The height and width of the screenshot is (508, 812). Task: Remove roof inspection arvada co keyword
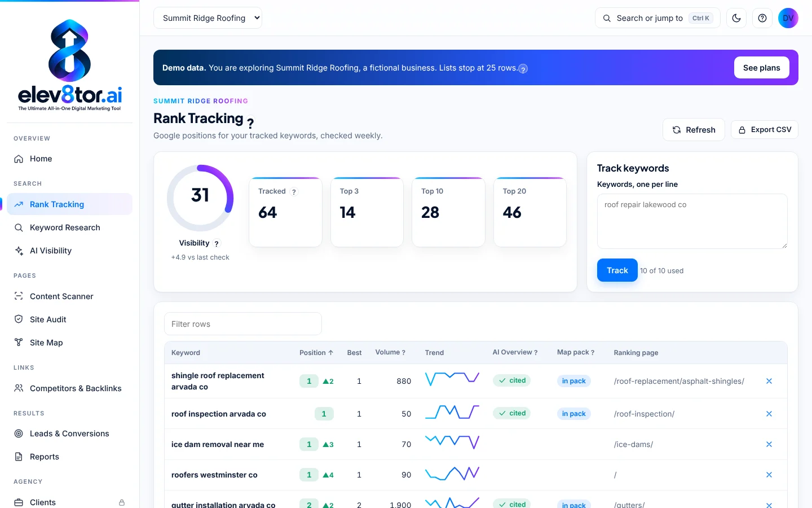tap(769, 414)
